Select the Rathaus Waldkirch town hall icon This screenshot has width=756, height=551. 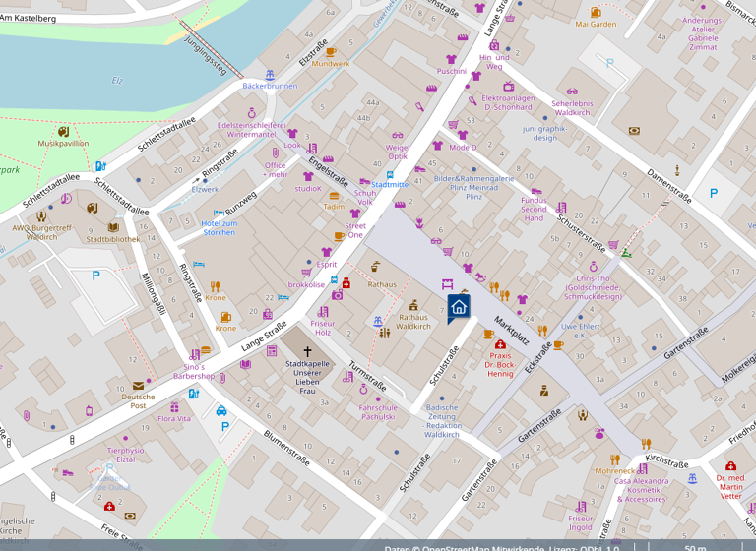[x=413, y=305]
